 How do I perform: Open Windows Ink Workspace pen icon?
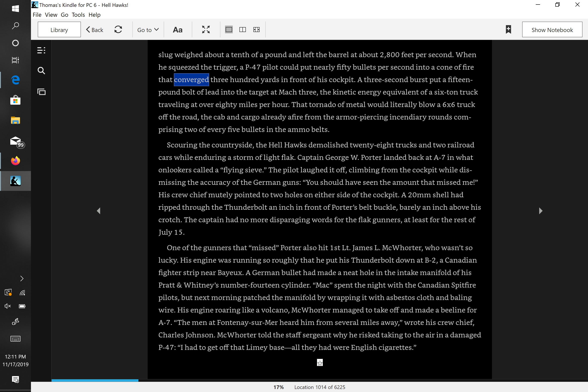pos(15,322)
